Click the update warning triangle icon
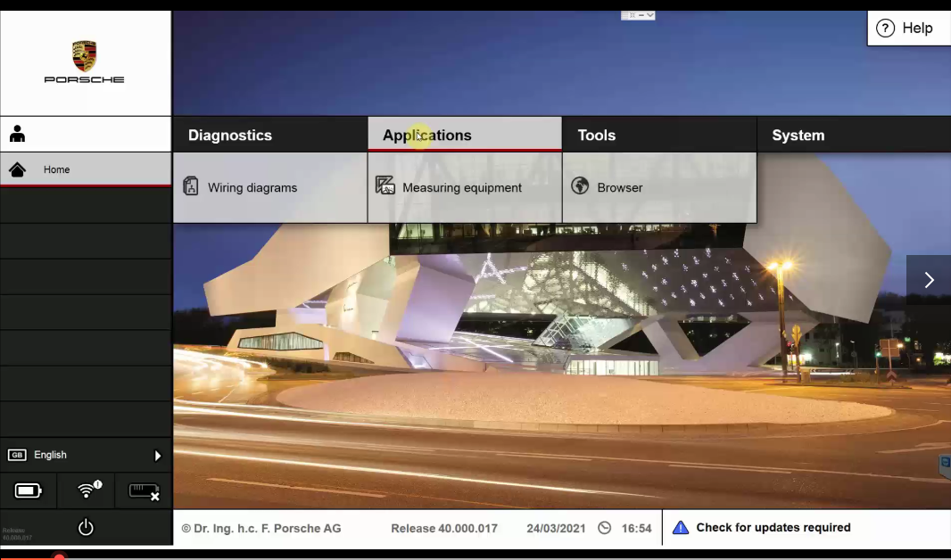 click(681, 528)
